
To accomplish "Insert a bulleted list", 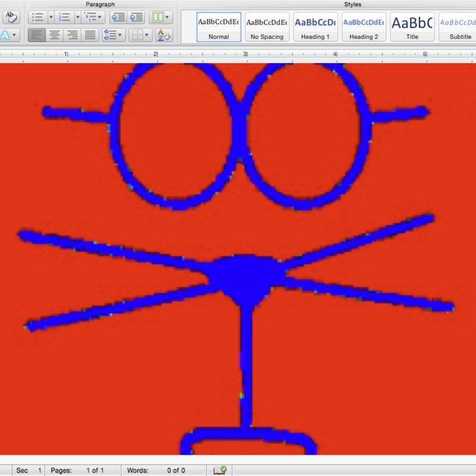I will coord(38,17).
